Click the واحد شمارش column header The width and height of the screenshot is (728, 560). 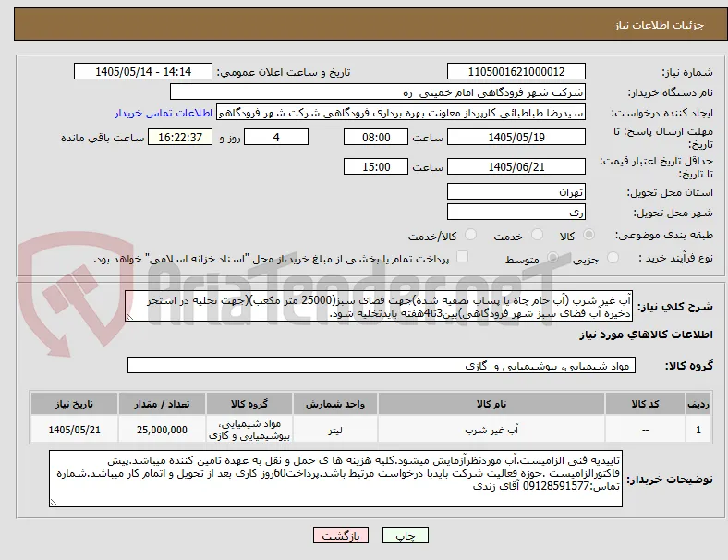tap(335, 404)
